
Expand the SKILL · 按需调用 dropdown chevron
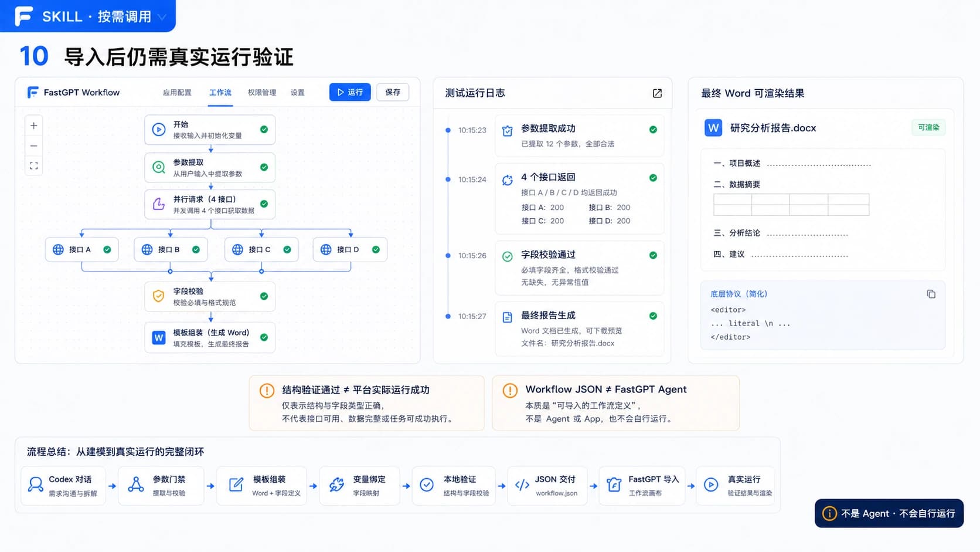point(162,17)
